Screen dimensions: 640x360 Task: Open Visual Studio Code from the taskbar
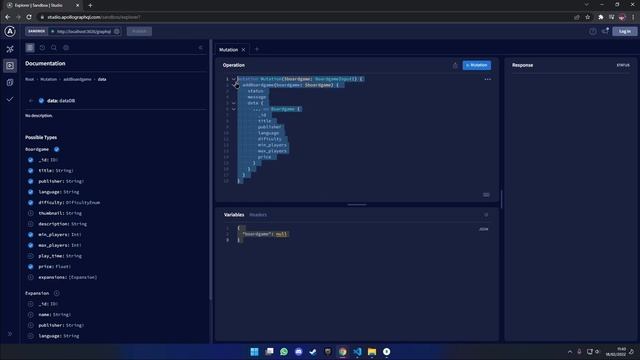coord(357,351)
